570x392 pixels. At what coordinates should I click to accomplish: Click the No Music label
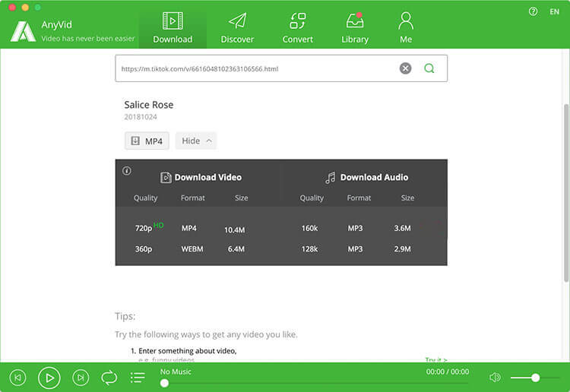pos(176,371)
